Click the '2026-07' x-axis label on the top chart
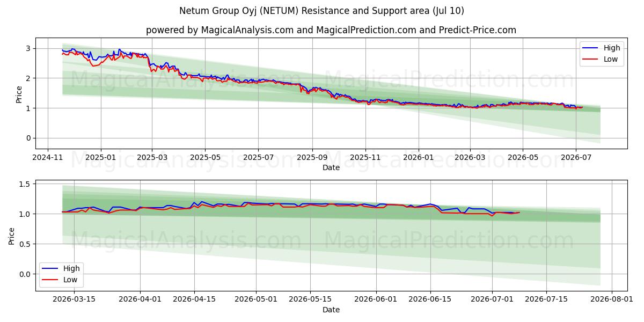The height and width of the screenshot is (322, 644). tap(575, 158)
